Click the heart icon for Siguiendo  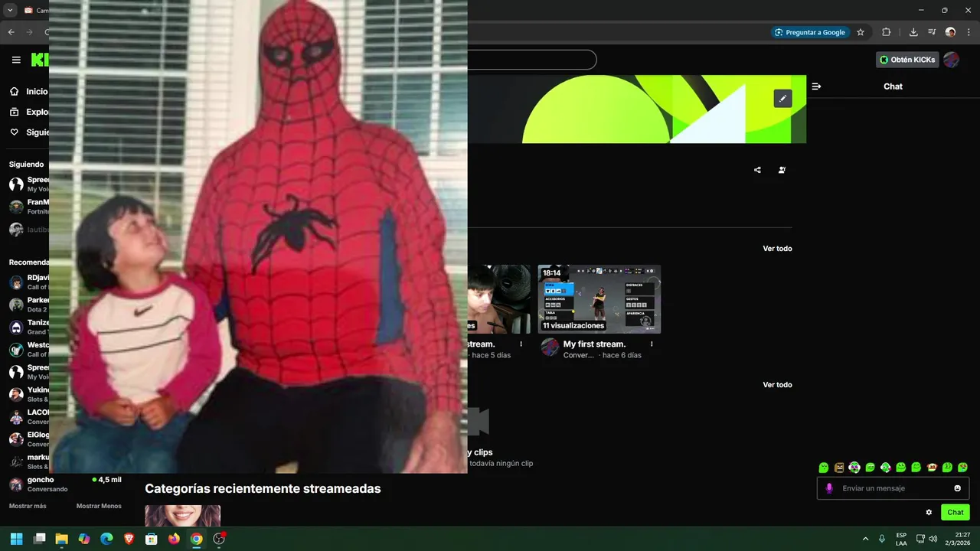click(x=15, y=132)
